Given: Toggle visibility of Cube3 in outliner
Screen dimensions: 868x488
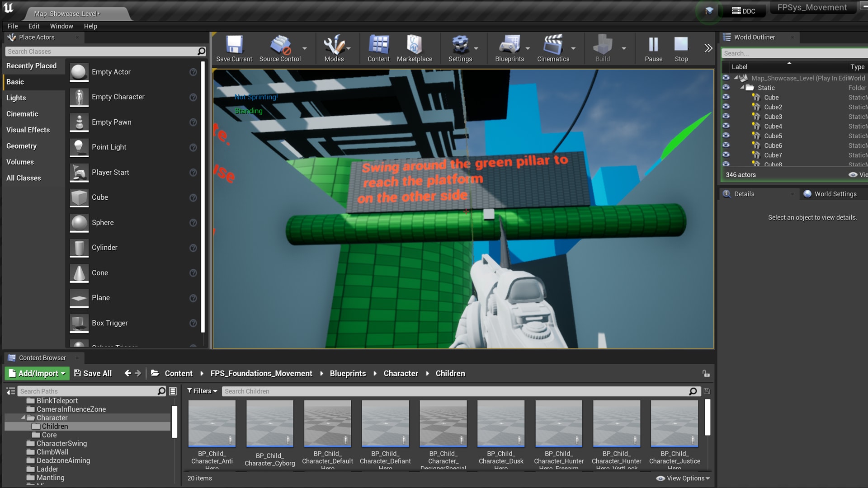Looking at the screenshot, I should pos(726,116).
